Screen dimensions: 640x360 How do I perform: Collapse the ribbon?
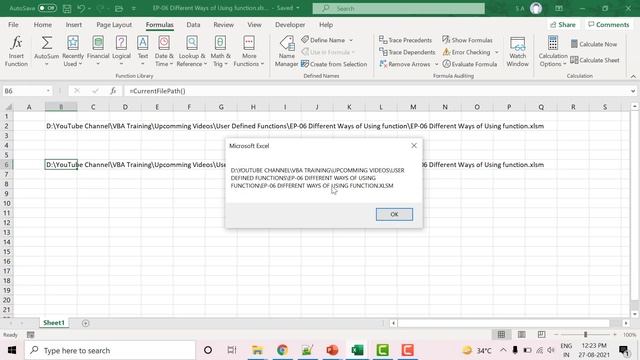point(633,76)
